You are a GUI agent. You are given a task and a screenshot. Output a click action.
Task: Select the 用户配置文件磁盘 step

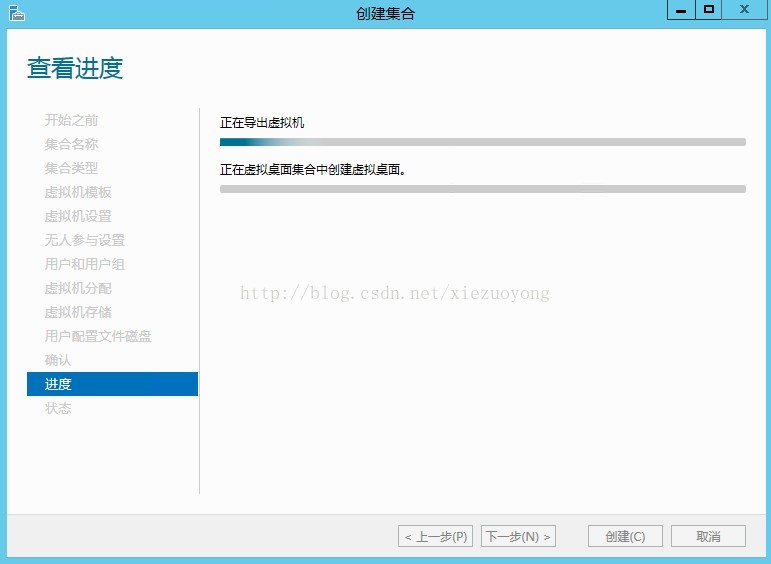click(98, 336)
